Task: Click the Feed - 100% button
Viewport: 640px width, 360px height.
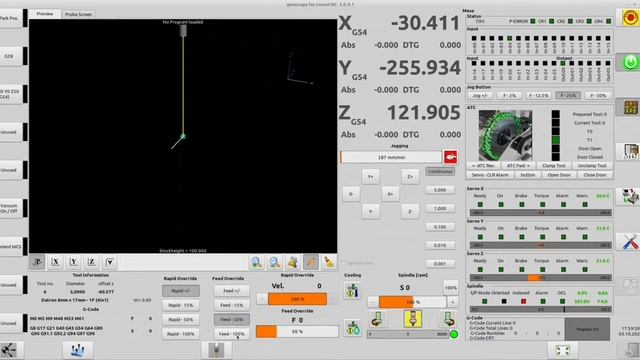Action: coord(231,333)
